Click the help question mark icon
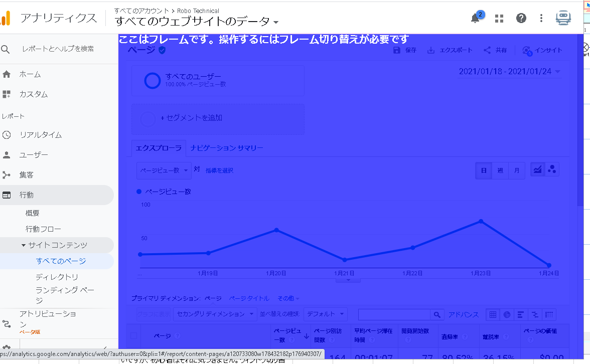The height and width of the screenshot is (364, 590). pyautogui.click(x=521, y=19)
